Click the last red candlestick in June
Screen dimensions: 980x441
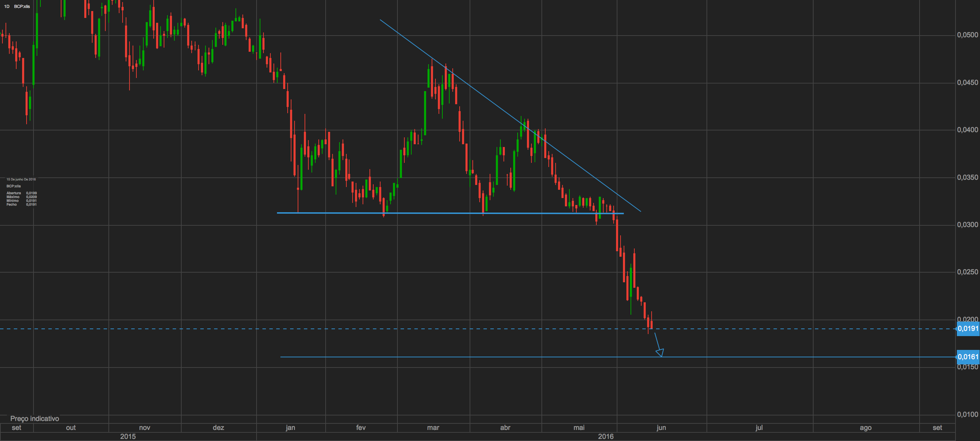pos(651,324)
